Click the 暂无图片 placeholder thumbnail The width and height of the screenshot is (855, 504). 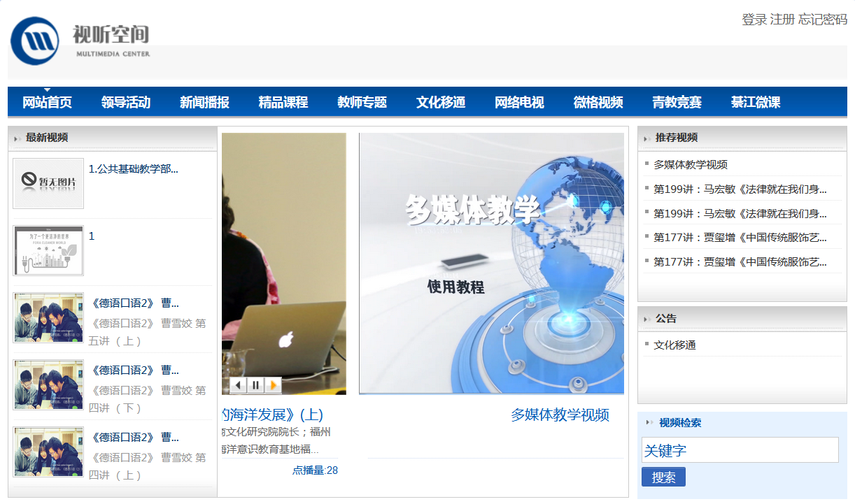[x=48, y=183]
